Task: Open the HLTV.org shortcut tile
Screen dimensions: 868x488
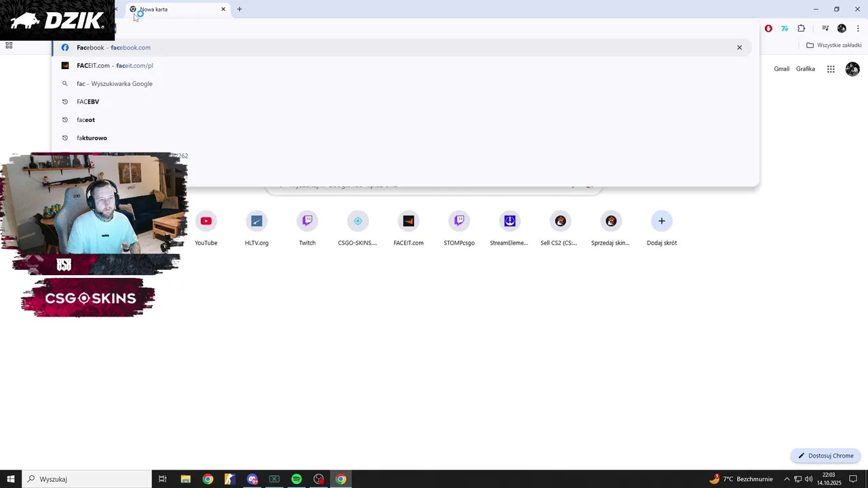Action: coord(256,228)
